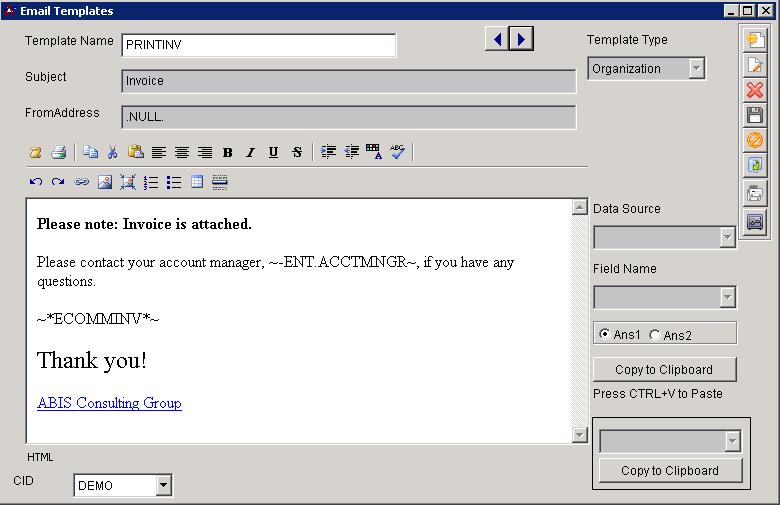The image size is (780, 505).
Task: Apply italic formatting to text
Action: tap(250, 152)
